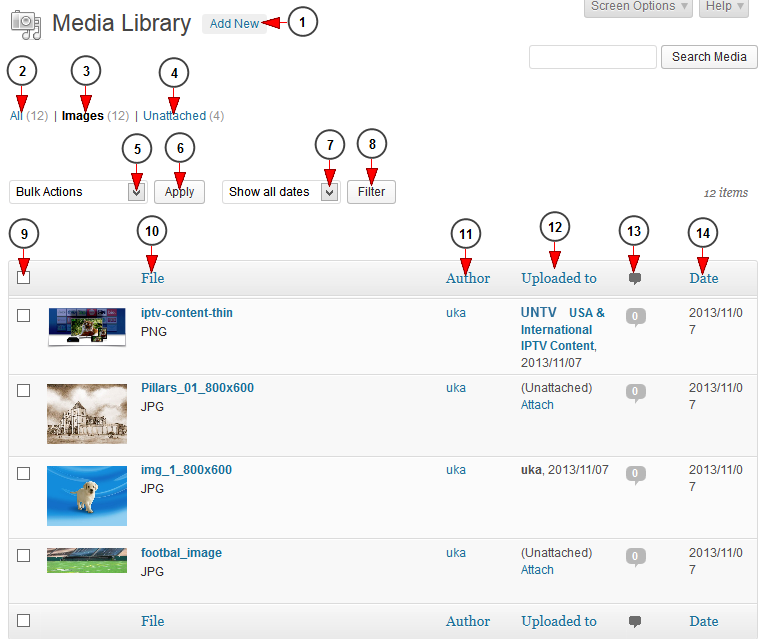The height and width of the screenshot is (639, 765).
Task: Click Apply for bulk actions
Action: 180,192
